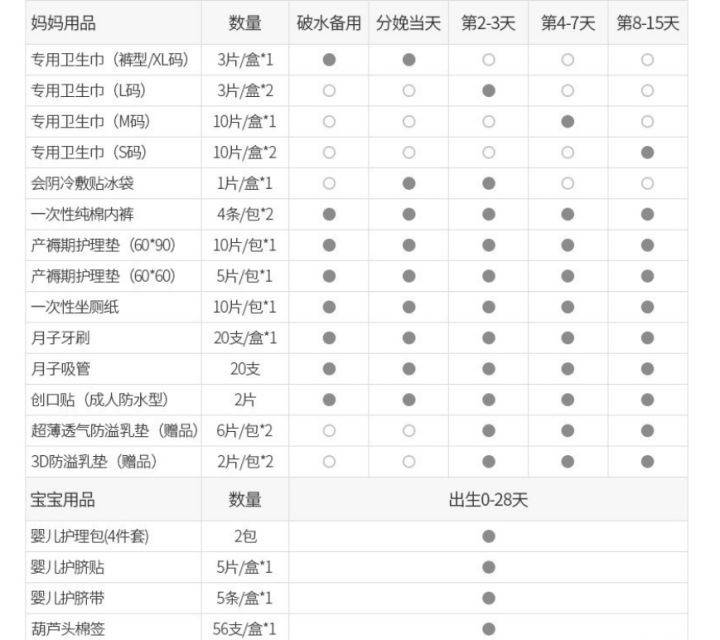Image resolution: width=720 pixels, height=640 pixels.
Task: Select the 专用卫生巾（L码）row label
Action: coord(89,90)
